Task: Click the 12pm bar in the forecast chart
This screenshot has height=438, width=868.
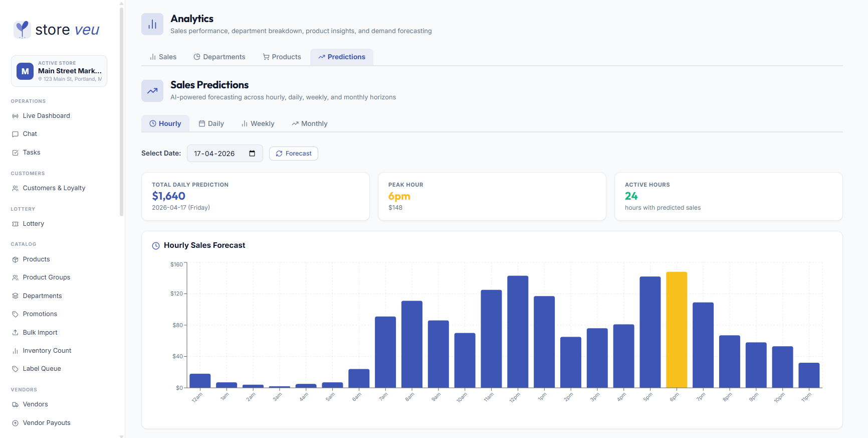Action: 518,332
